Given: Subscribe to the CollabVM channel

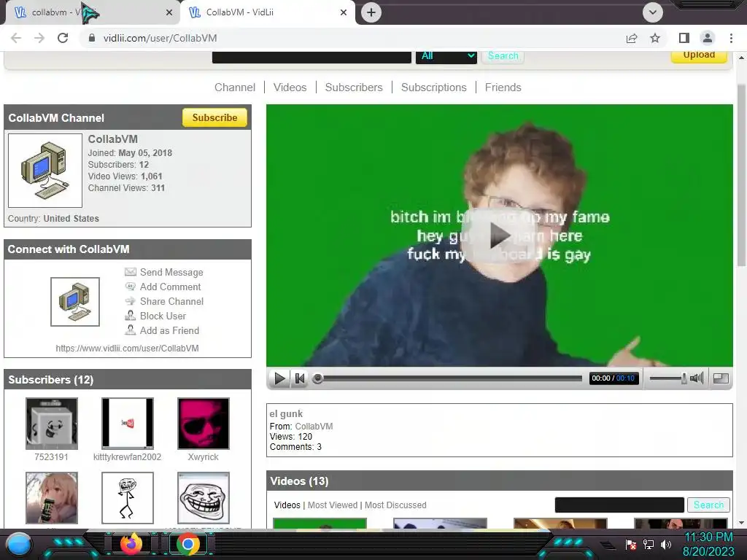Looking at the screenshot, I should (215, 117).
